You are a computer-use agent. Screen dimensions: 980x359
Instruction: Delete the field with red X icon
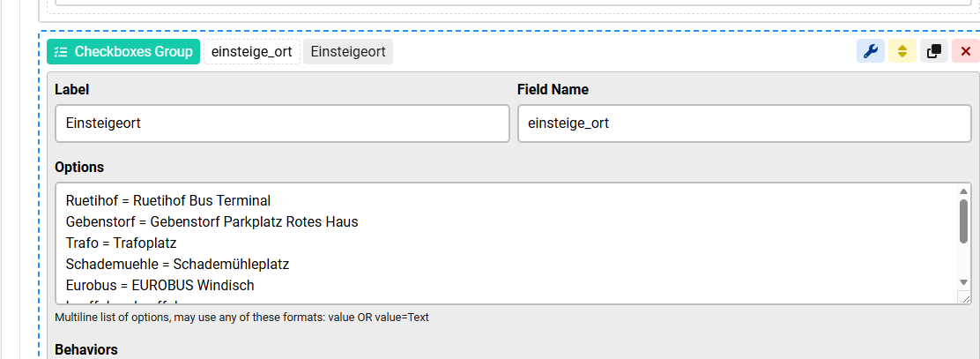(x=966, y=51)
